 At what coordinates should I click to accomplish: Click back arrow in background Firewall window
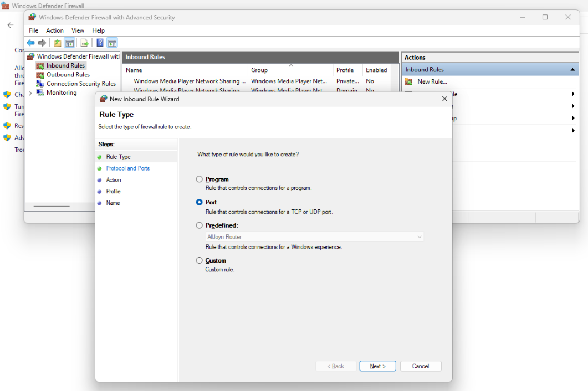pos(11,25)
